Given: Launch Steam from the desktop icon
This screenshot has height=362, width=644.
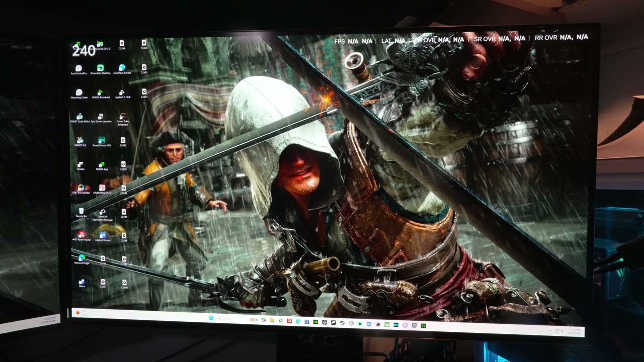Looking at the screenshot, I should coord(82,284).
